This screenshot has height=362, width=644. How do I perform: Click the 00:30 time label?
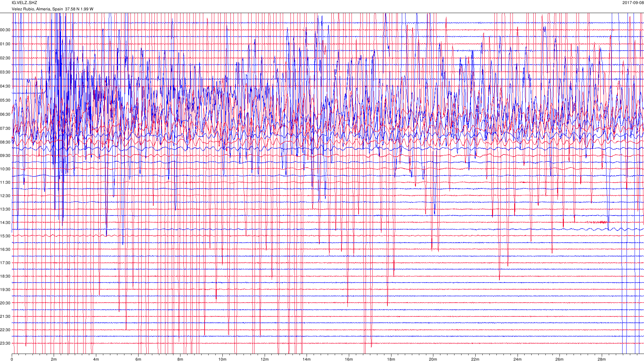click(x=5, y=30)
